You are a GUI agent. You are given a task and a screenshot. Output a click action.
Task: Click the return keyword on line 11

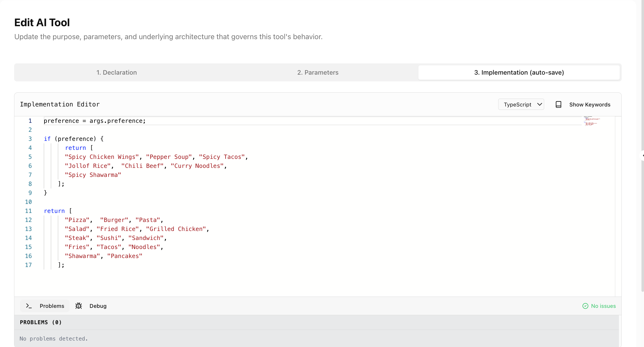54,211
